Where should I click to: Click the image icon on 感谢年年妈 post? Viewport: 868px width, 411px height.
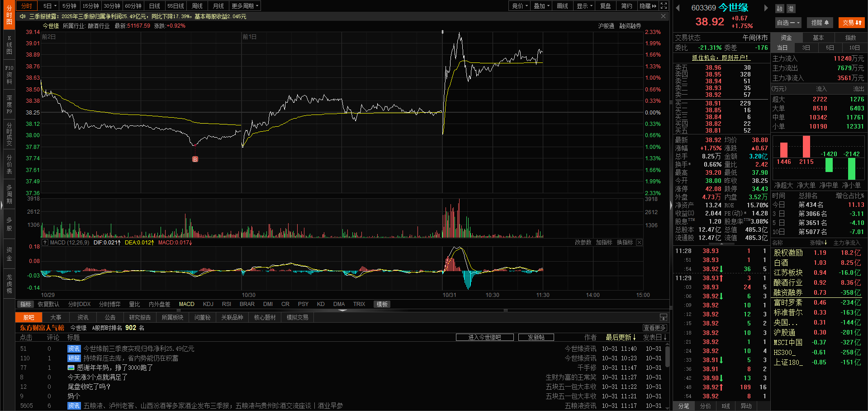[71, 368]
